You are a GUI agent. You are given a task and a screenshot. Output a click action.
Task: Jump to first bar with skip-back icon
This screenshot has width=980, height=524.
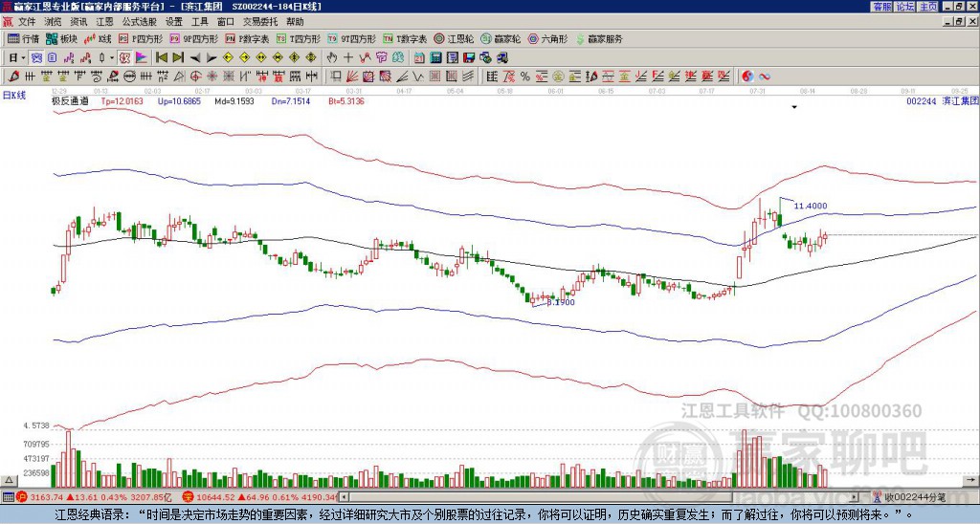coord(161,58)
